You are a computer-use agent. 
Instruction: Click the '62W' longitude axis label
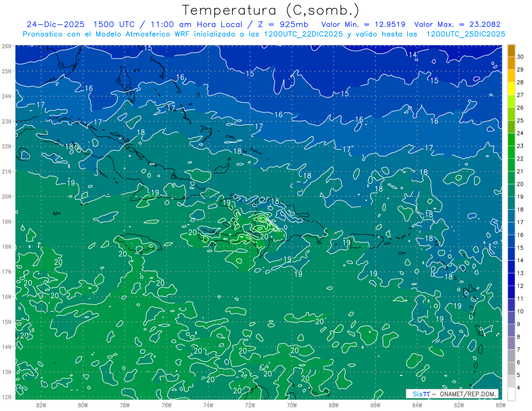click(x=459, y=405)
